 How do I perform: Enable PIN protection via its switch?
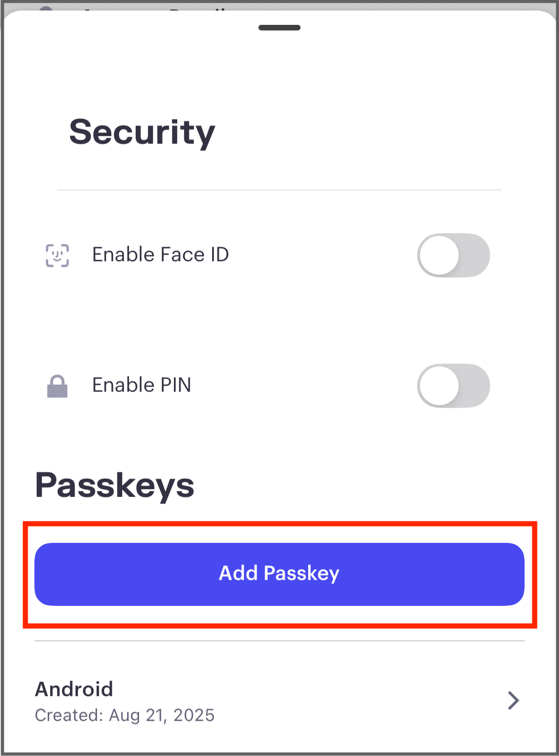[x=453, y=386]
